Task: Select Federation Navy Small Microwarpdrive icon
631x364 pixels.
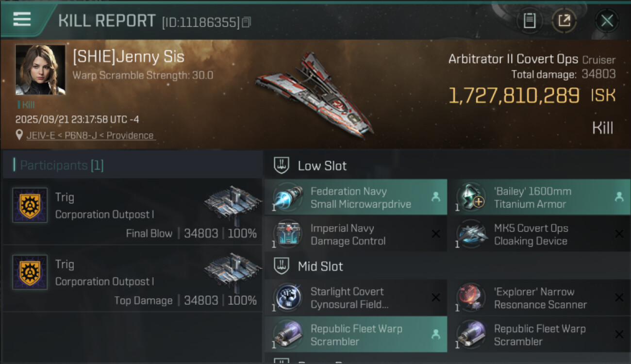Action: pos(288,198)
